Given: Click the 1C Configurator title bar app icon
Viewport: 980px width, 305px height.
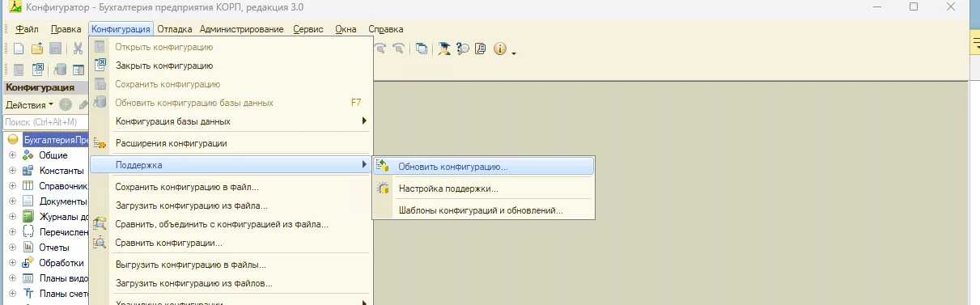Looking at the screenshot, I should click(x=15, y=6).
